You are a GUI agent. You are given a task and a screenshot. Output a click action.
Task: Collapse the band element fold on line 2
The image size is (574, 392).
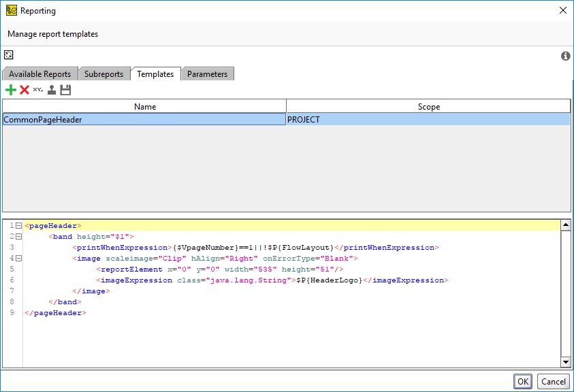[x=18, y=237]
